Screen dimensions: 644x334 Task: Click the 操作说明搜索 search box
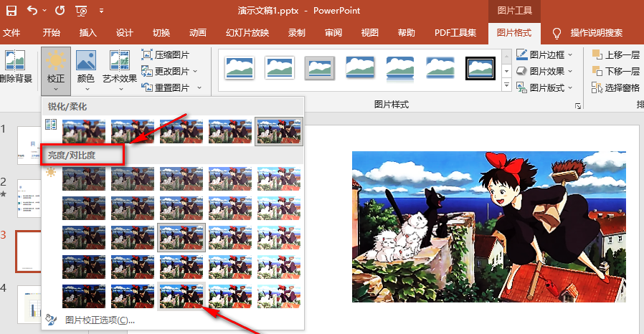point(597,33)
